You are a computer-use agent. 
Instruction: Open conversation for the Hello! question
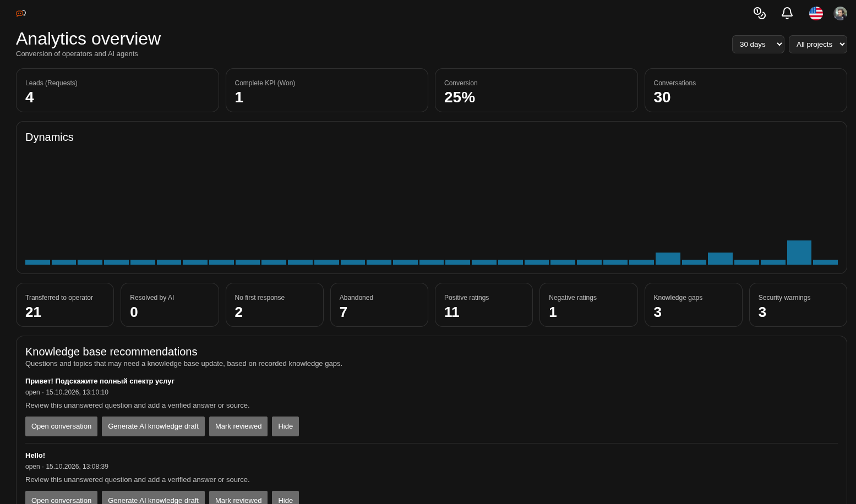61,498
